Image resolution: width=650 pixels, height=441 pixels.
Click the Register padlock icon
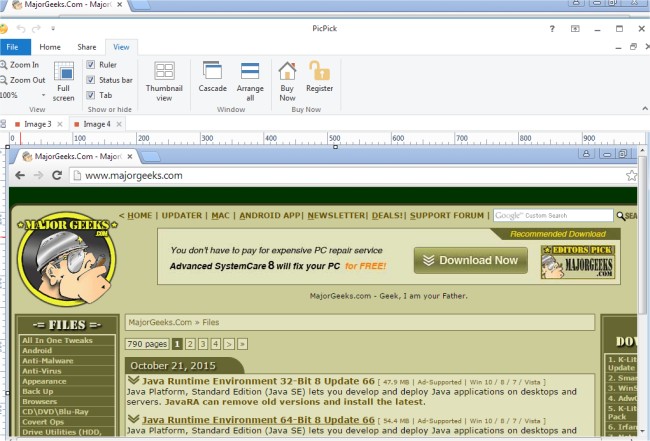point(319,70)
